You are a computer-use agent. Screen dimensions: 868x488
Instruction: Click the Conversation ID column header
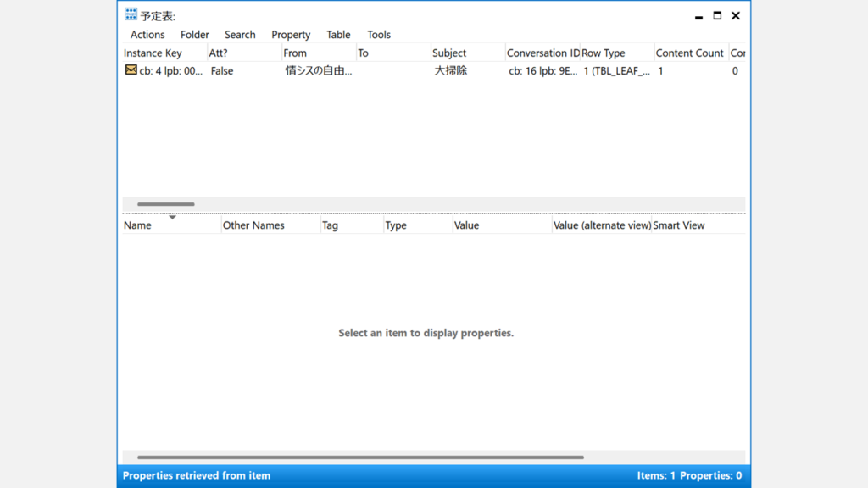pos(542,53)
